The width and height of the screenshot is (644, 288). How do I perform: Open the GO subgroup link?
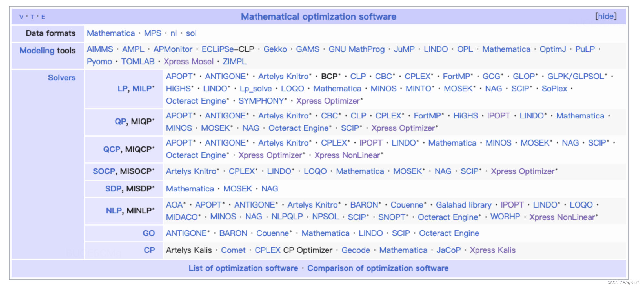point(149,233)
